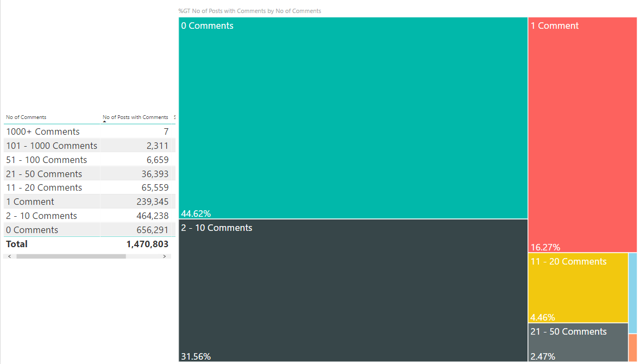Click the 464,238 value in the table

pos(152,216)
